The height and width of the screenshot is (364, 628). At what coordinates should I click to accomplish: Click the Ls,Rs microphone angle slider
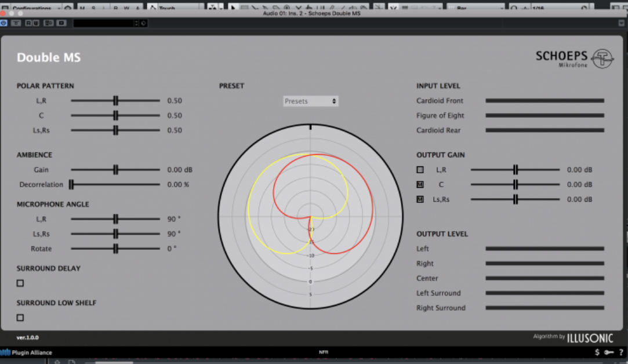click(115, 234)
